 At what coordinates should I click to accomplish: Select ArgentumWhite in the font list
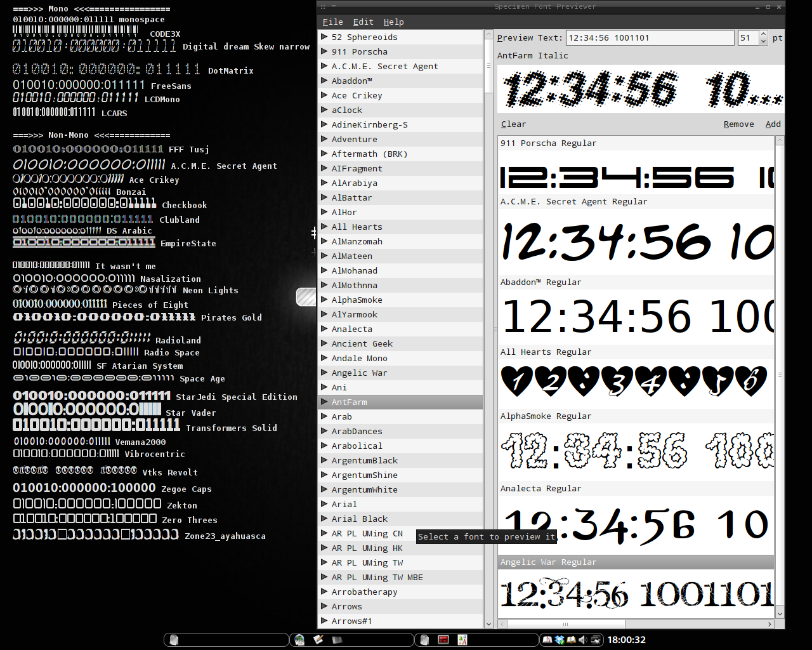400,489
